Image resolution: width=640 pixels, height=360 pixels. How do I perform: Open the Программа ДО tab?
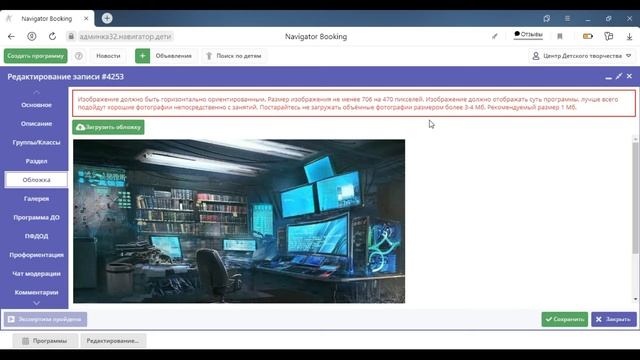36,218
